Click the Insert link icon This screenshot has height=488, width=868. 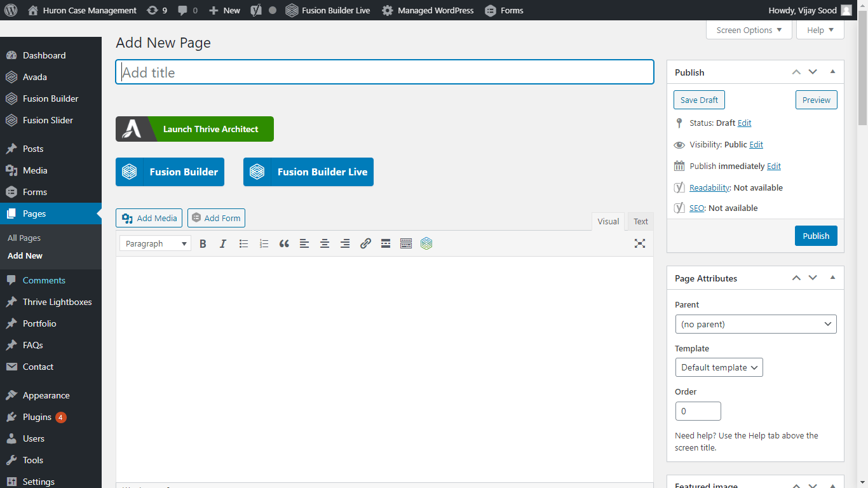click(x=365, y=243)
